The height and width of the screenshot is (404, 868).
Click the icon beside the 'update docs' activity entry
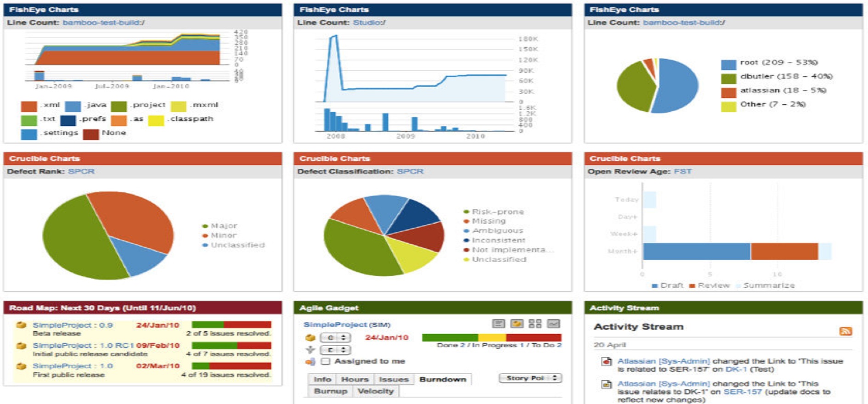pyautogui.click(x=607, y=384)
